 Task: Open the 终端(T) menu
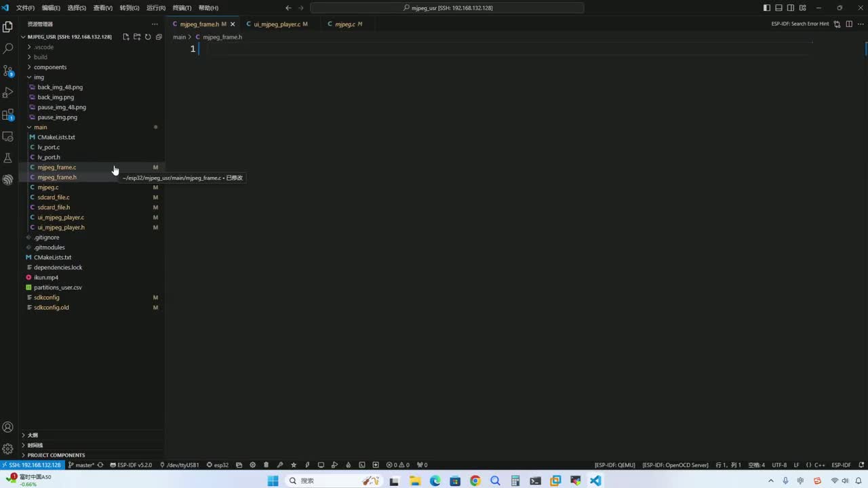(x=182, y=8)
